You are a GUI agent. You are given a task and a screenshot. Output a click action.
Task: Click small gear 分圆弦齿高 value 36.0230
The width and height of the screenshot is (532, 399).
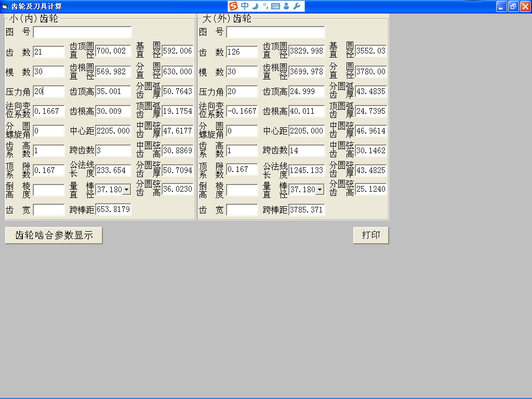[x=178, y=189]
